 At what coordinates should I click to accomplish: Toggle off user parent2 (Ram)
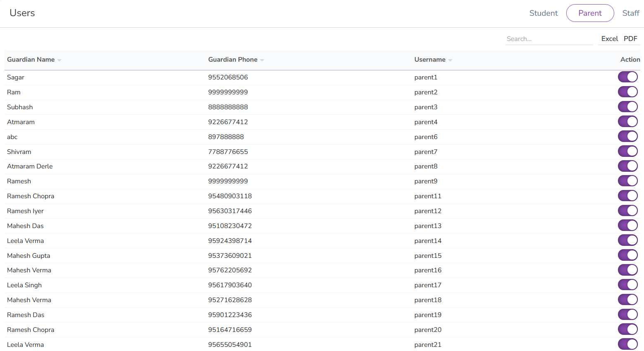coord(627,92)
